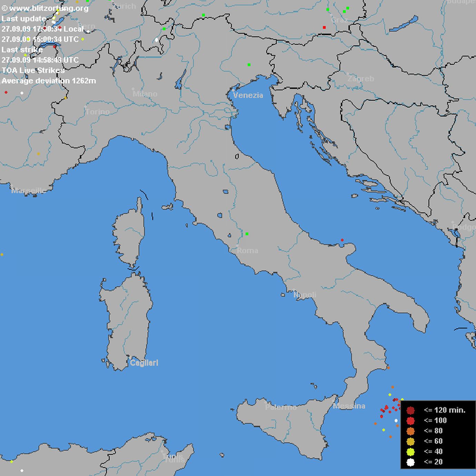This screenshot has height=476, width=476.
Task: Click the white strike marker east of Messina
Action: [396, 420]
